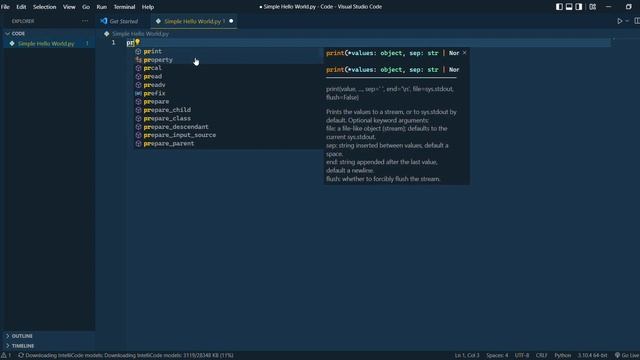The height and width of the screenshot is (360, 640).
Task: Choose the prepare_child suggestion
Action: coord(229,110)
